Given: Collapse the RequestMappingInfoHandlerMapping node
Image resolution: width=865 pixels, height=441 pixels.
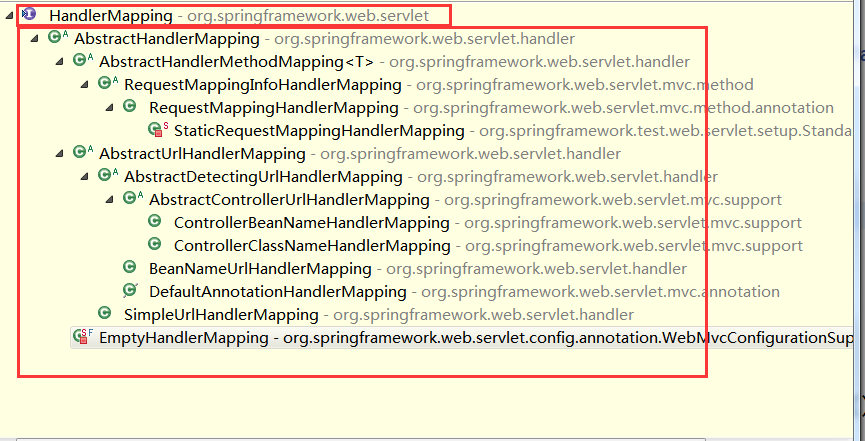Looking at the screenshot, I should (x=84, y=86).
